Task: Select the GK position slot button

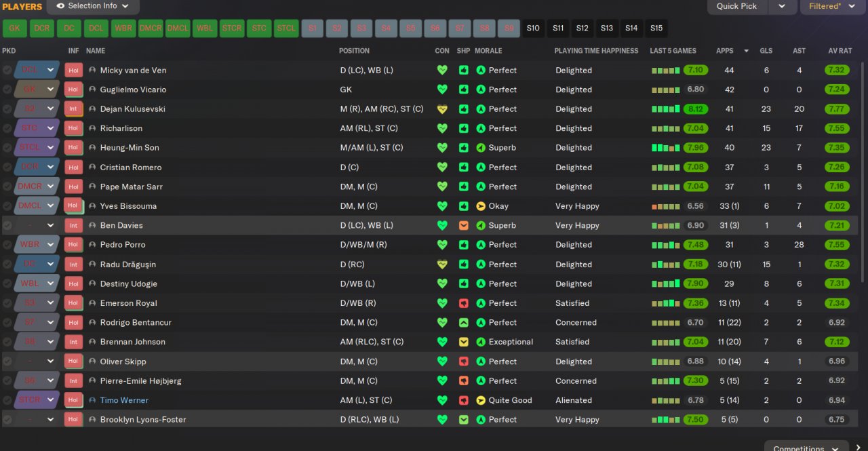Action: coord(14,28)
